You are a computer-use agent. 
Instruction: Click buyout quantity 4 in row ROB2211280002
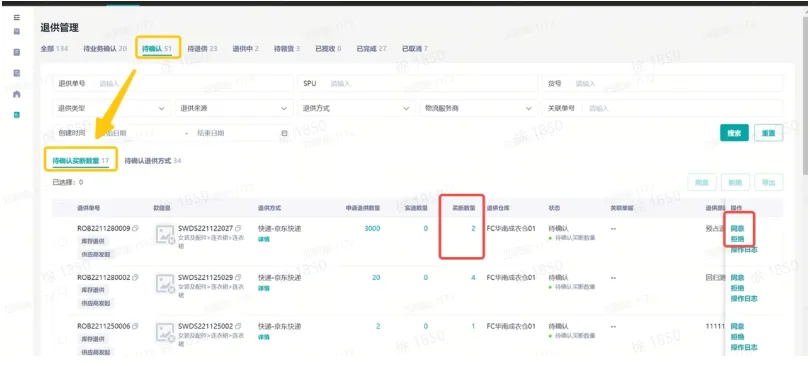click(x=473, y=277)
